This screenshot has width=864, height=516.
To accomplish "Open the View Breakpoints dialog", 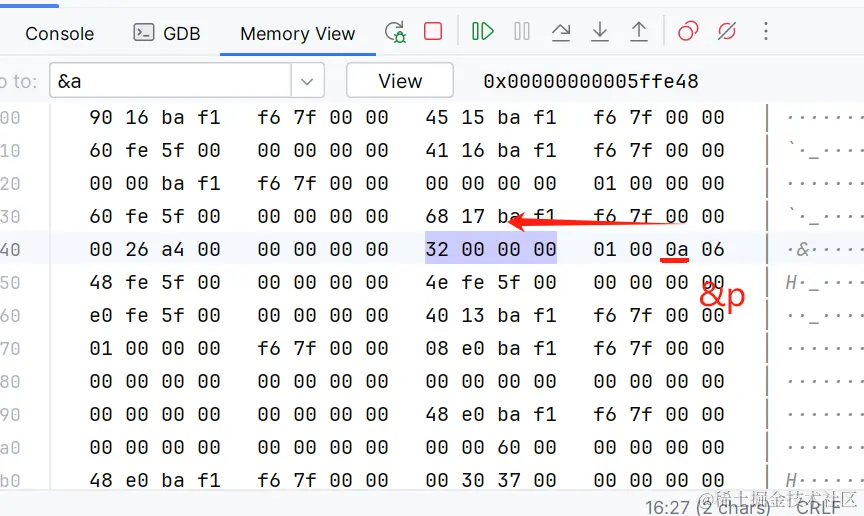I will [688, 31].
